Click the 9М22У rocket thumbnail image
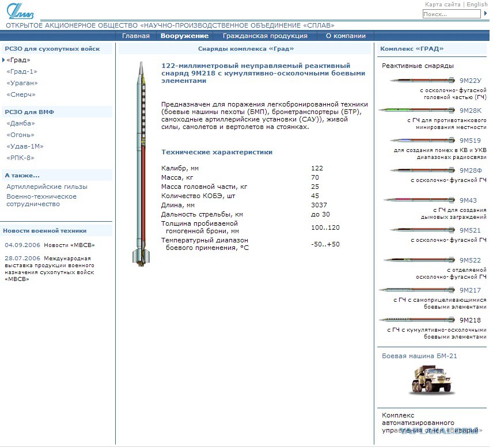This screenshot has height=448, width=493. tap(422, 81)
